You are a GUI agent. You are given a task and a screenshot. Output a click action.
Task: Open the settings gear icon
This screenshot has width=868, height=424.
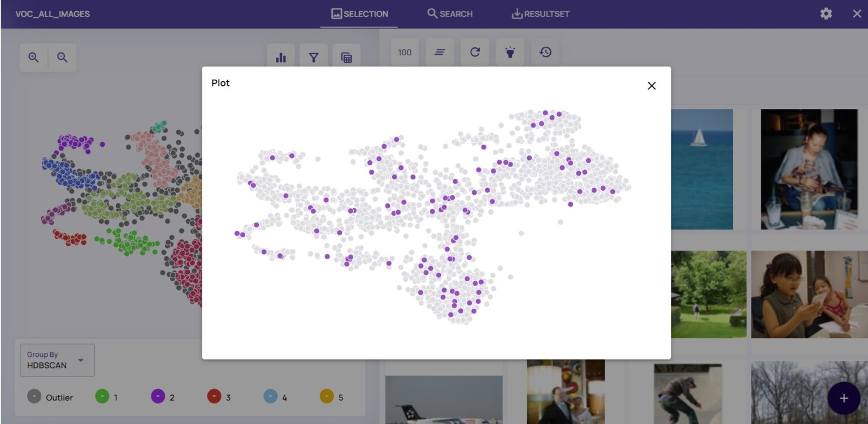[x=826, y=14]
